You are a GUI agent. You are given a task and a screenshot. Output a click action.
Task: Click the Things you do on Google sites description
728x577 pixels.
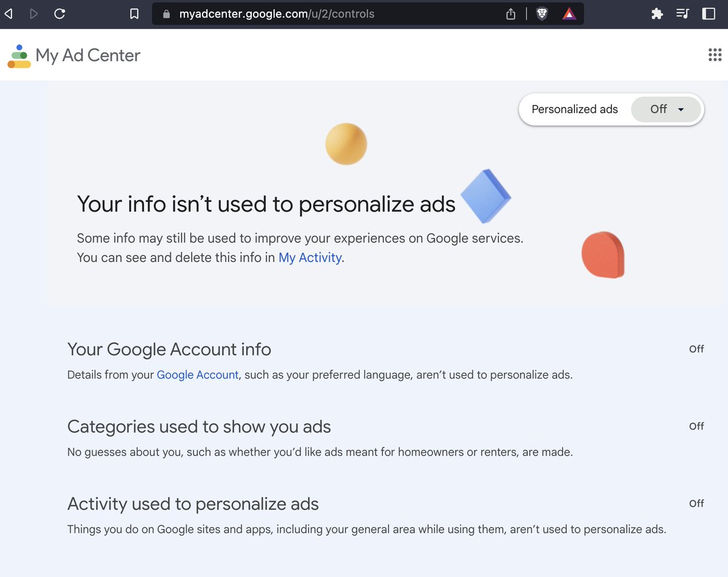pyautogui.click(x=366, y=529)
